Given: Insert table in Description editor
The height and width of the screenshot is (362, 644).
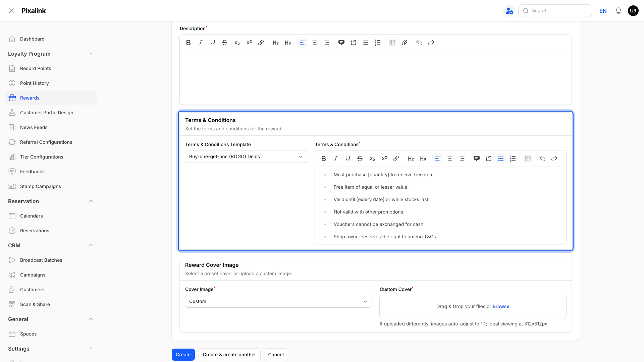Looking at the screenshot, I should (x=392, y=43).
